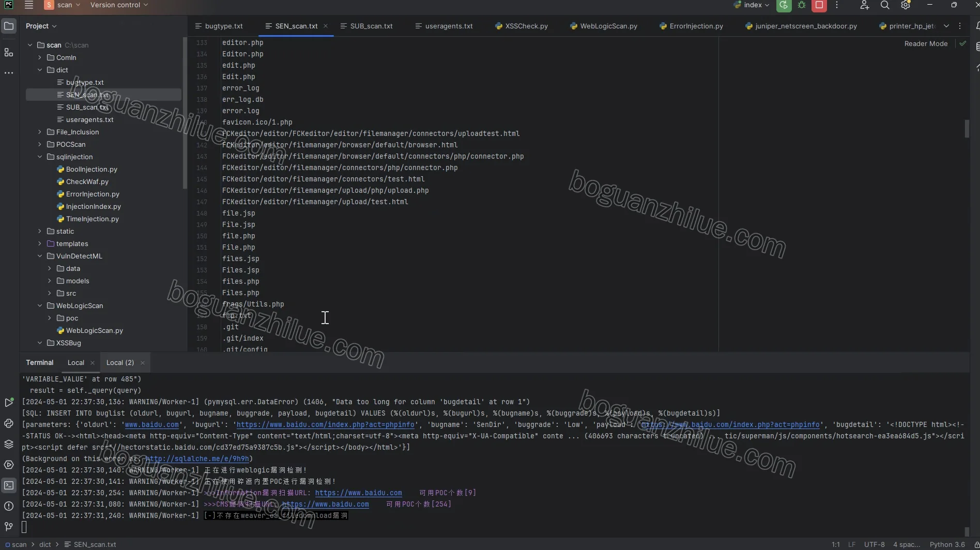The height and width of the screenshot is (550, 980).
Task: Open the Problems tool window icon
Action: click(9, 506)
